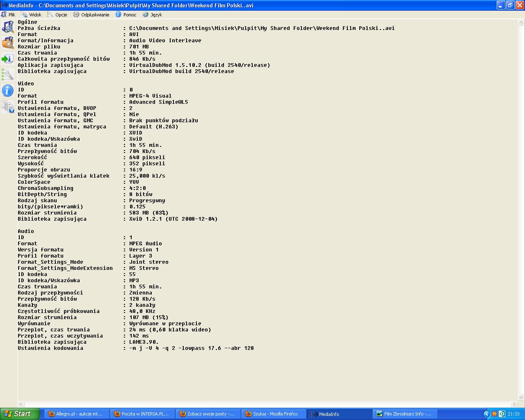Click the 'ChromaSubsampling' label
Viewport: 525px width, 420px height.
[x=46, y=188]
